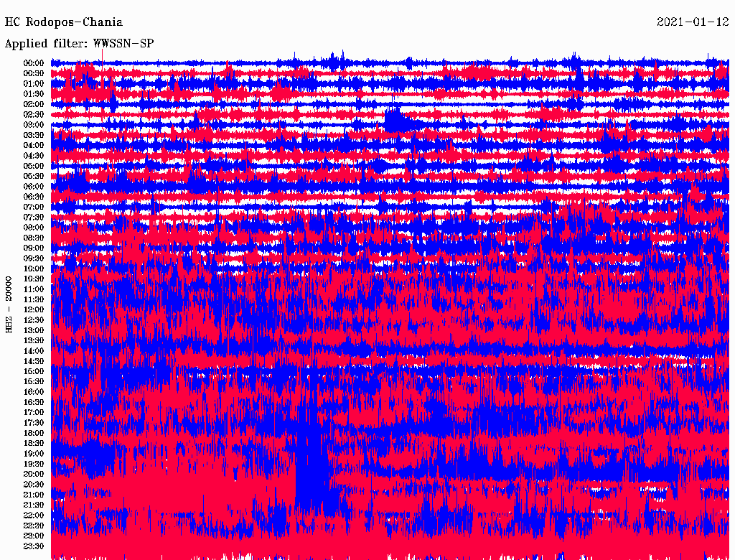735x560 pixels.
Task: Pick the 06:00 time row label
Action: point(34,187)
